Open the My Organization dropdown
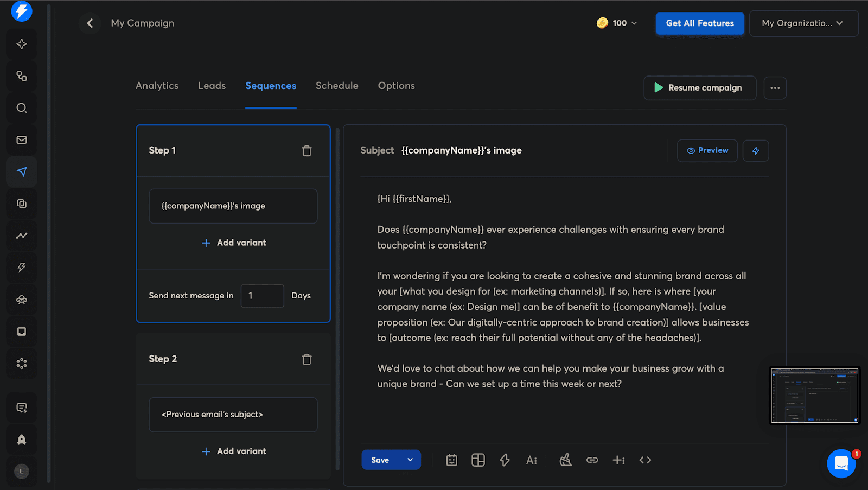 click(803, 23)
